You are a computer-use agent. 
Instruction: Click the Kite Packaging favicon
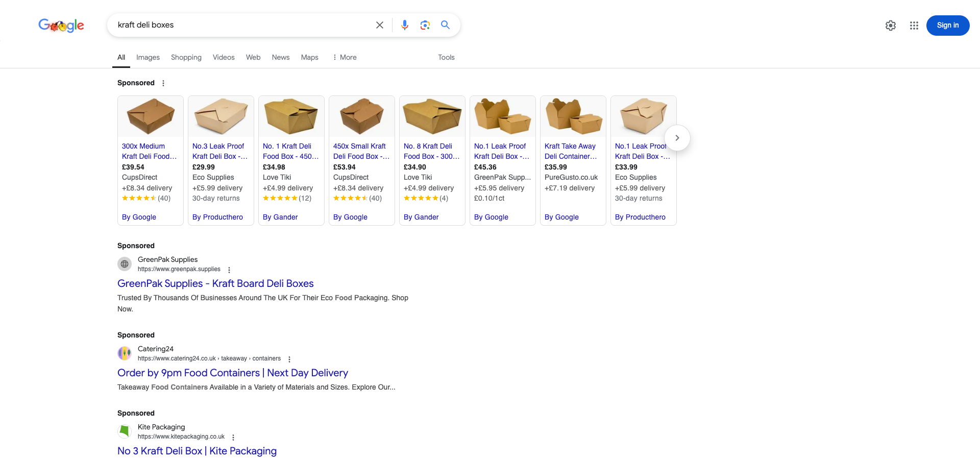click(125, 431)
